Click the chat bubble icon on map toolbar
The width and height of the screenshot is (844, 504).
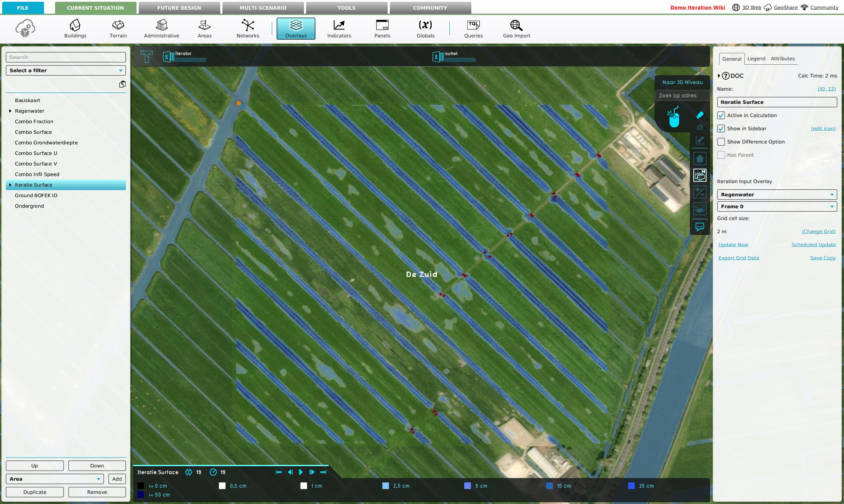700,227
